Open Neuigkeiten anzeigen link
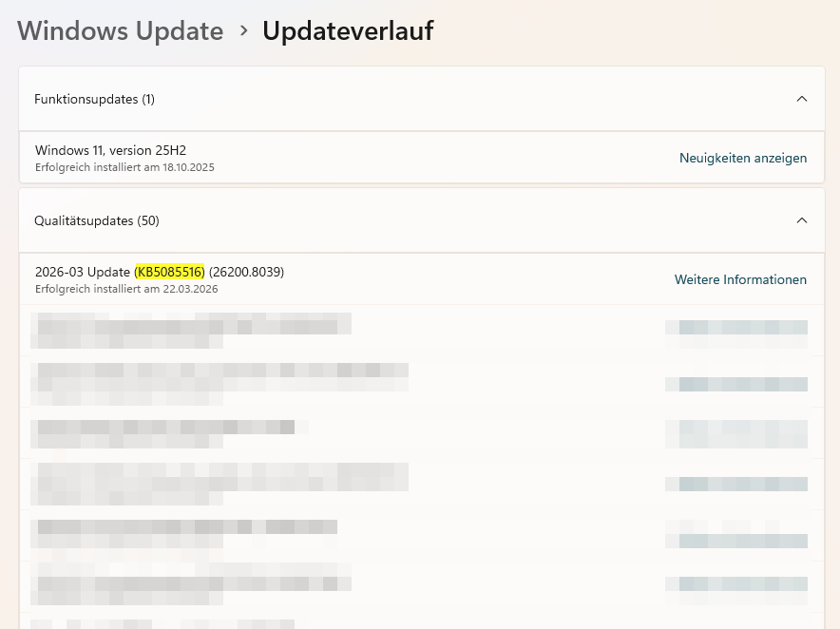The image size is (840, 629). pos(743,158)
